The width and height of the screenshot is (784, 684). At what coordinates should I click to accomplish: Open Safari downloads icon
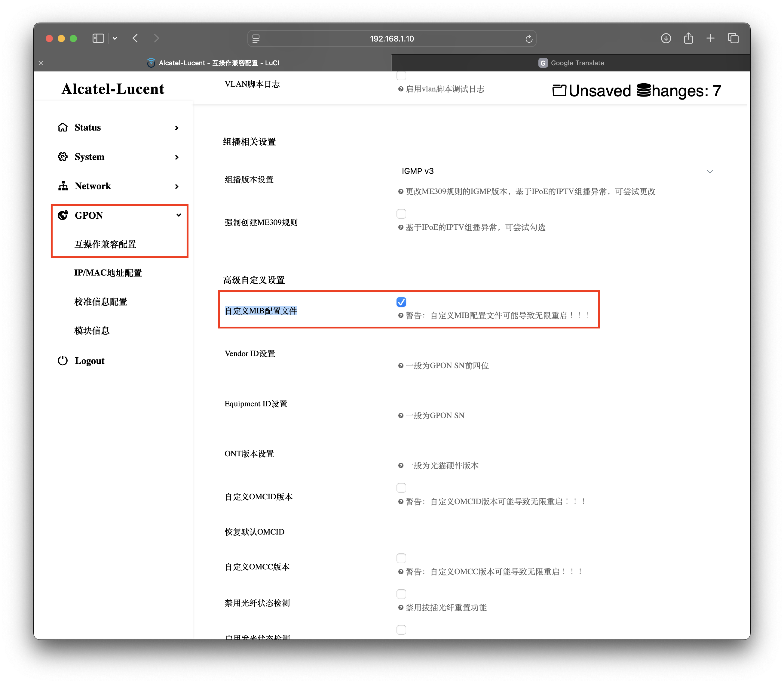(666, 38)
